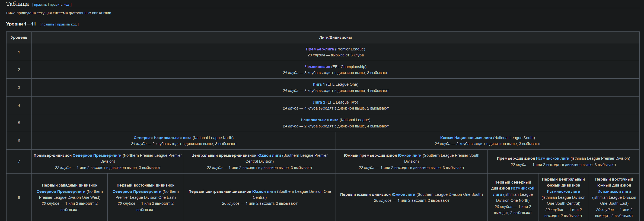
Task: Click the 'Уровни 1—11' subsection heading
Action: coord(21,24)
